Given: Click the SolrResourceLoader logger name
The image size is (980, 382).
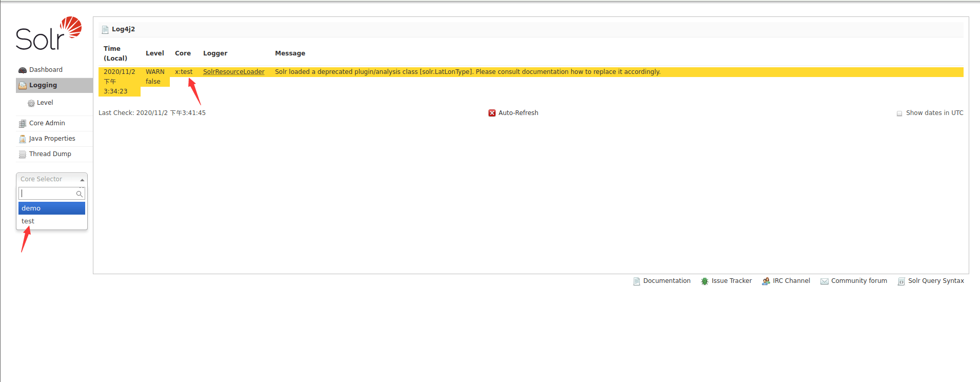Looking at the screenshot, I should pyautogui.click(x=233, y=72).
